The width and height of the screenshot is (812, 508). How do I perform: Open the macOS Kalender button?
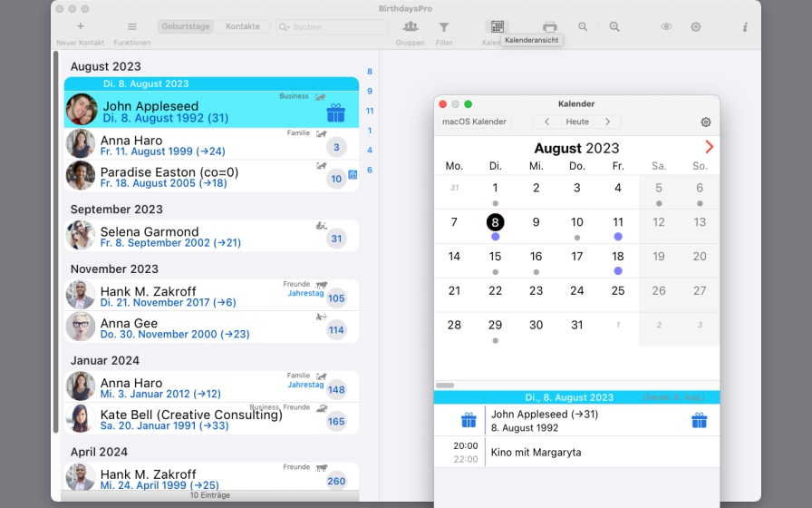click(x=474, y=122)
